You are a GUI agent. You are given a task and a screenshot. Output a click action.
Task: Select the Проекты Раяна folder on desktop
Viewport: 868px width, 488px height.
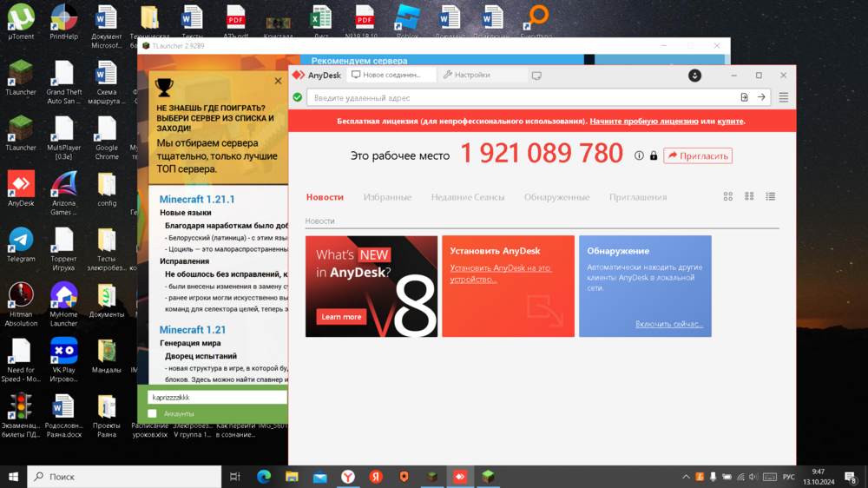pos(106,415)
